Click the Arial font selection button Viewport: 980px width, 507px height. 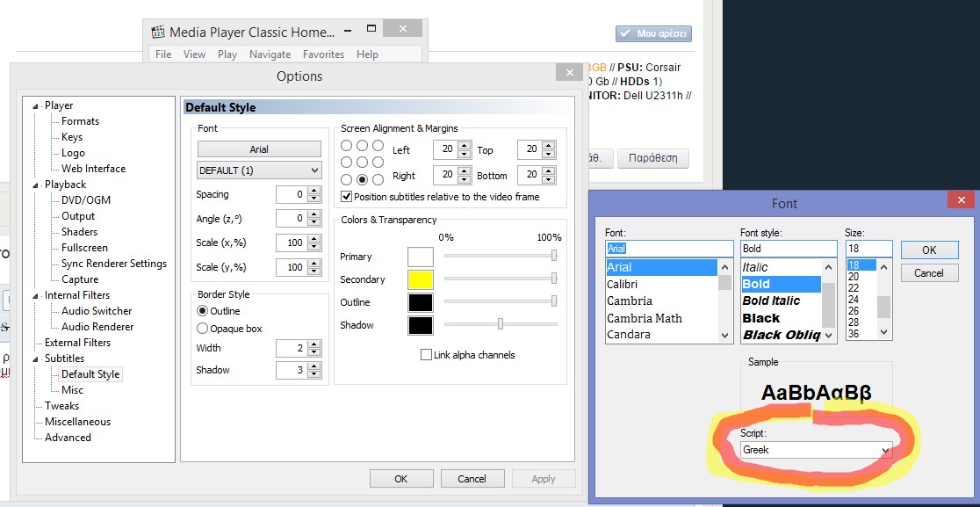[259, 149]
